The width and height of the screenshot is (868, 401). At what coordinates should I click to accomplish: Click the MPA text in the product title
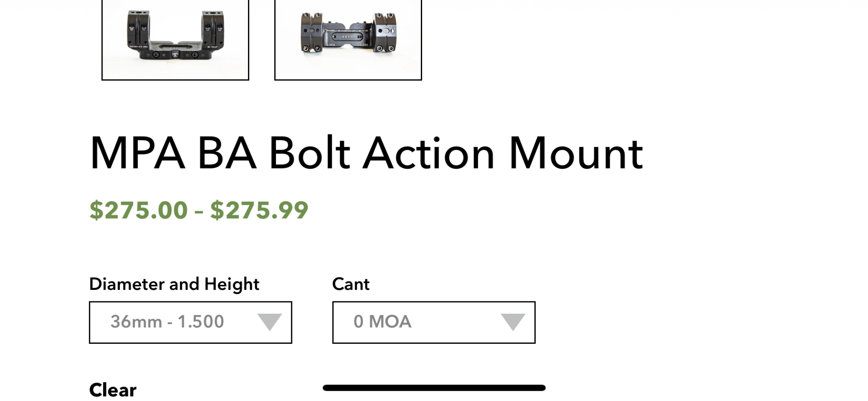[x=137, y=153]
